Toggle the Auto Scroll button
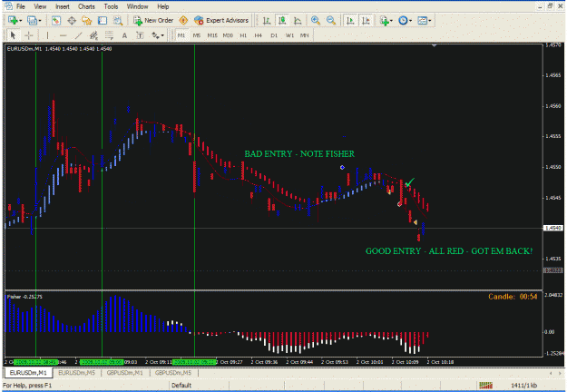 [350, 21]
